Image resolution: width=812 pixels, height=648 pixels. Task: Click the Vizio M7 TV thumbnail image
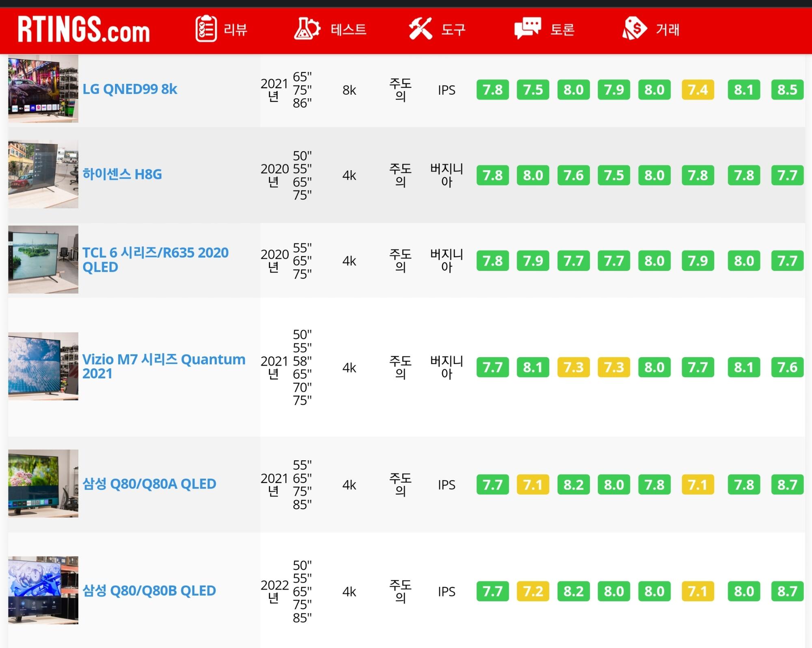tap(43, 366)
